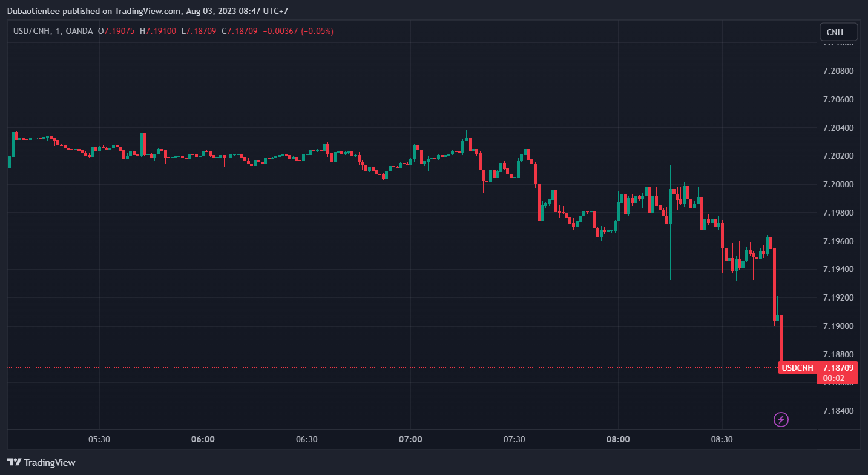This screenshot has height=475, width=868.
Task: Click the 7.20800 price scale label
Action: point(838,71)
